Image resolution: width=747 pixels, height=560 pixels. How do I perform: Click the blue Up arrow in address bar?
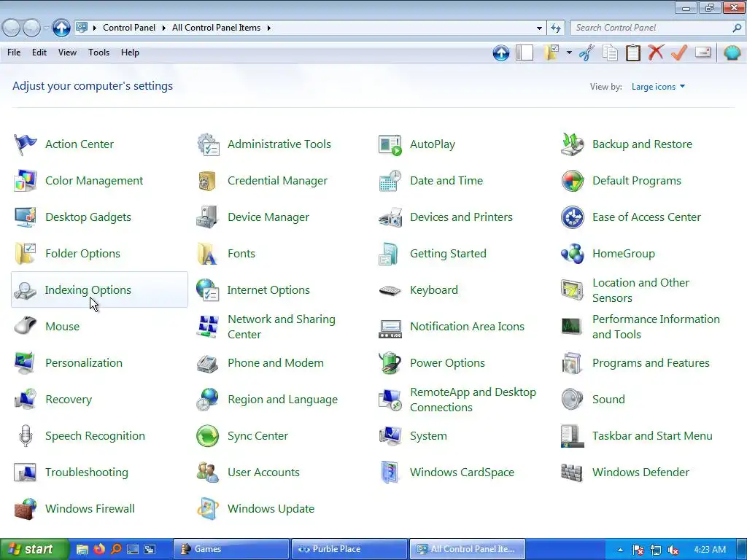click(x=61, y=28)
